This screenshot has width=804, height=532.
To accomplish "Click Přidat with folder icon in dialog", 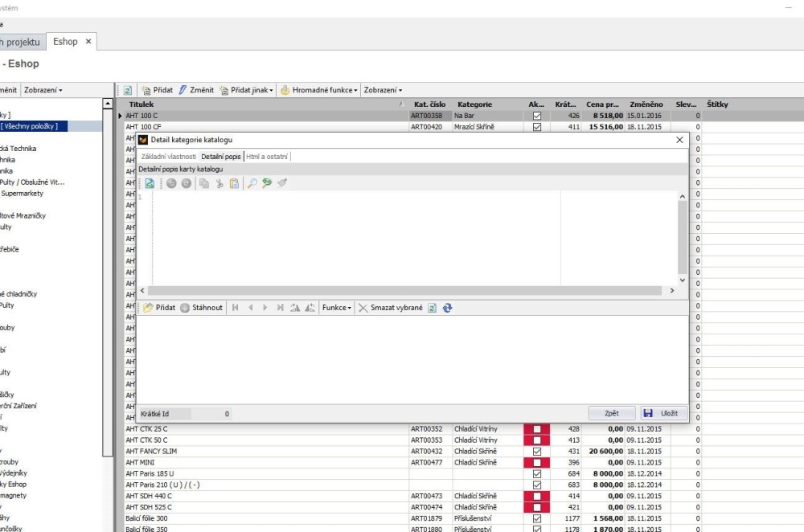I will (x=159, y=308).
